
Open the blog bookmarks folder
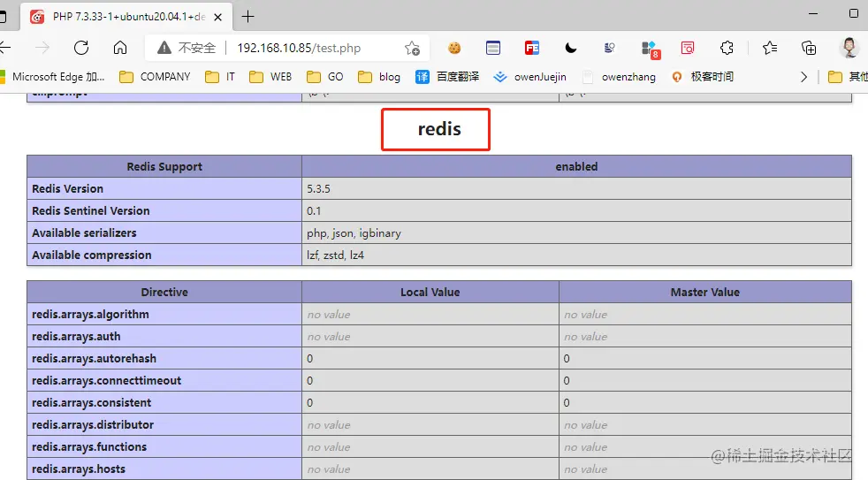pyautogui.click(x=379, y=77)
